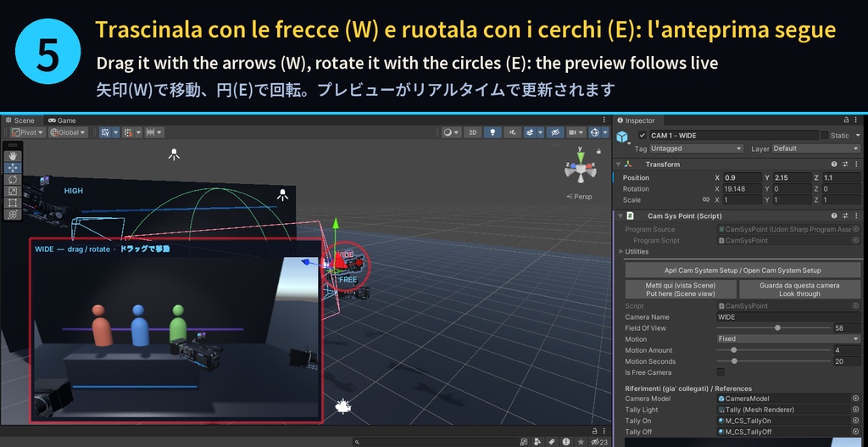The width and height of the screenshot is (868, 447).
Task: Select the Inspector tab
Action: [637, 120]
